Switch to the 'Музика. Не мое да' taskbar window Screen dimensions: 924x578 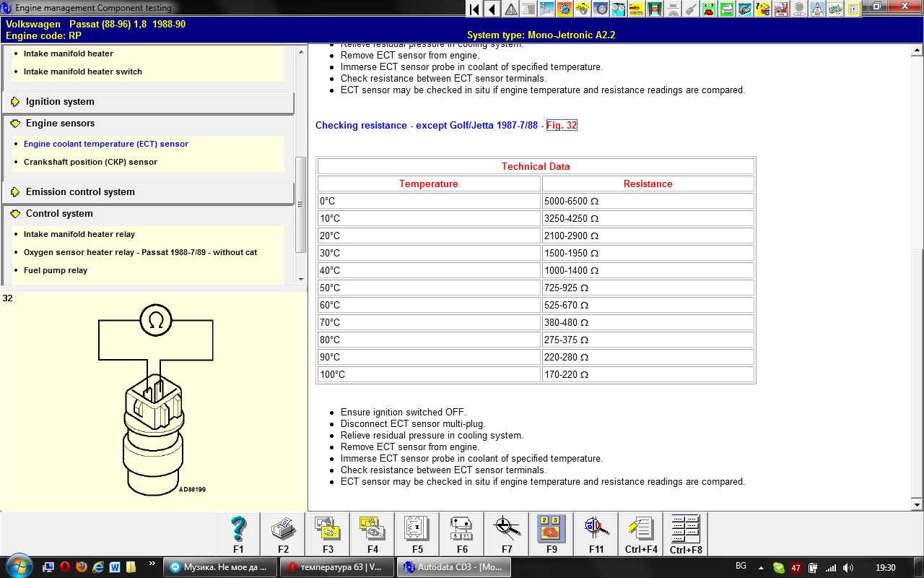click(x=220, y=567)
